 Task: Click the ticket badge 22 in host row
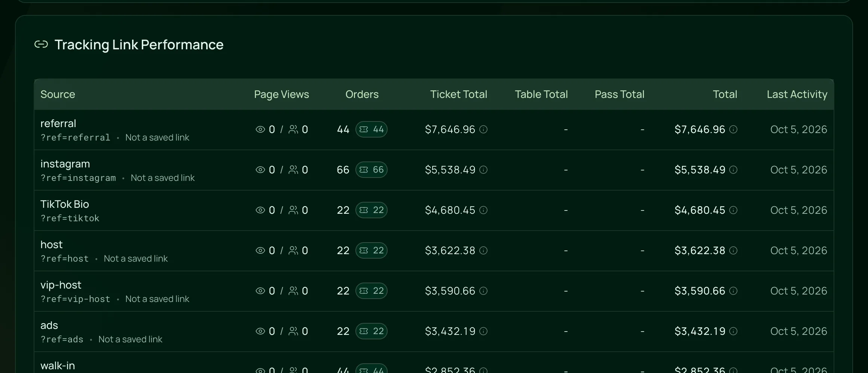click(x=371, y=250)
